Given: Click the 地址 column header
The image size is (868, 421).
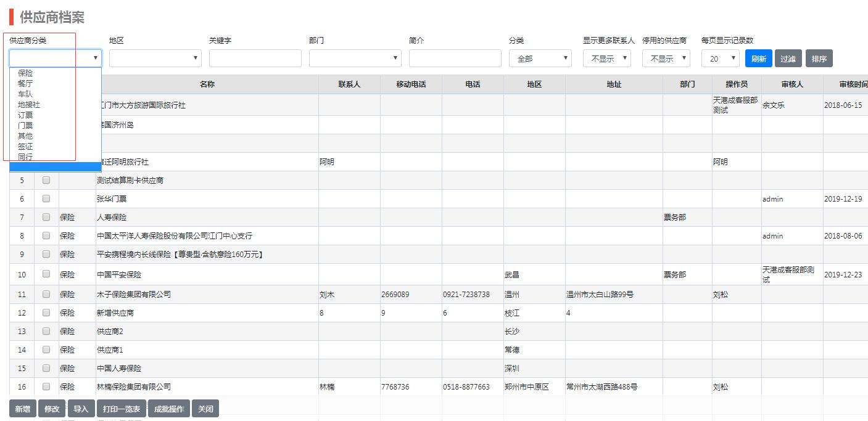Looking at the screenshot, I should (614, 84).
